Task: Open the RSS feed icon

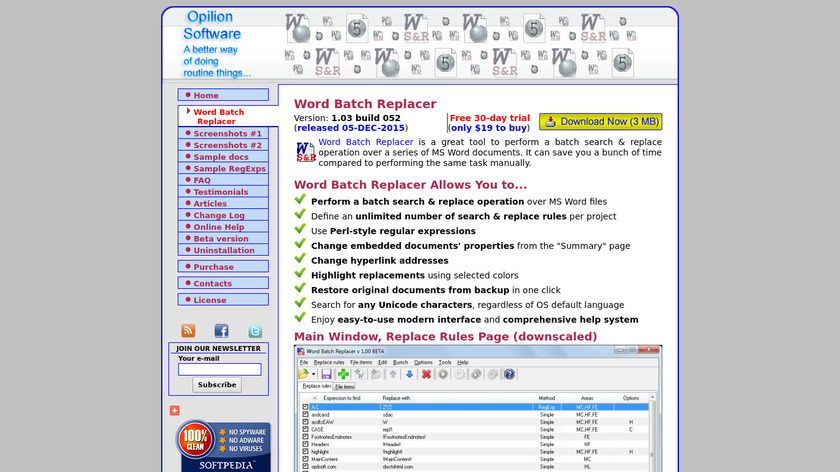Action: [188, 331]
